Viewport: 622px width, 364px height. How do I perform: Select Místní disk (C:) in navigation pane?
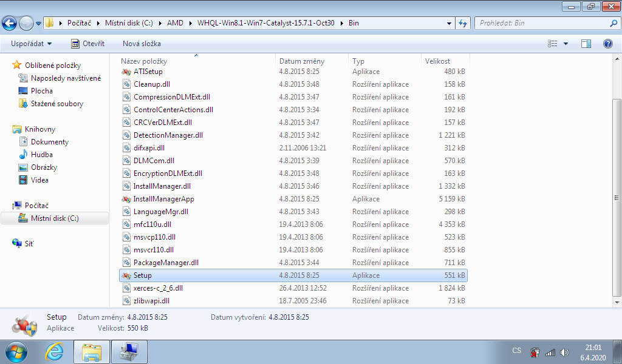tap(55, 218)
